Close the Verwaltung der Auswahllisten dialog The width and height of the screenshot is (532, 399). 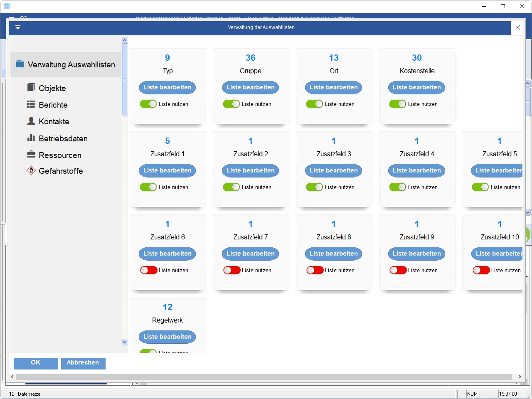(517, 27)
